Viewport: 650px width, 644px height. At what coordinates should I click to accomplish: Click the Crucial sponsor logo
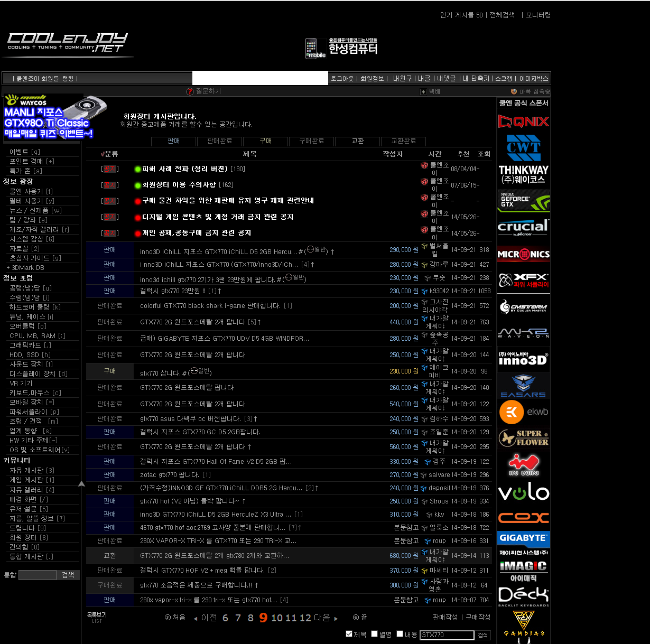[523, 227]
